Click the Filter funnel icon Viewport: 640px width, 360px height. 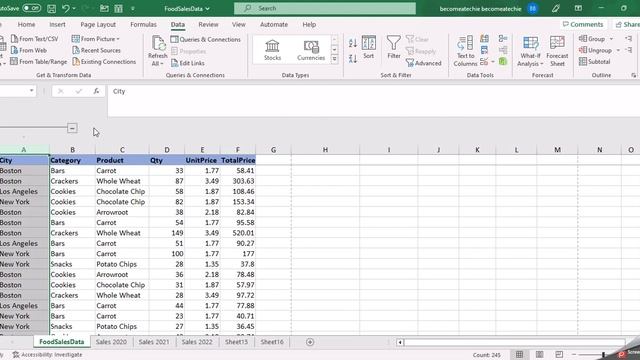click(x=393, y=43)
